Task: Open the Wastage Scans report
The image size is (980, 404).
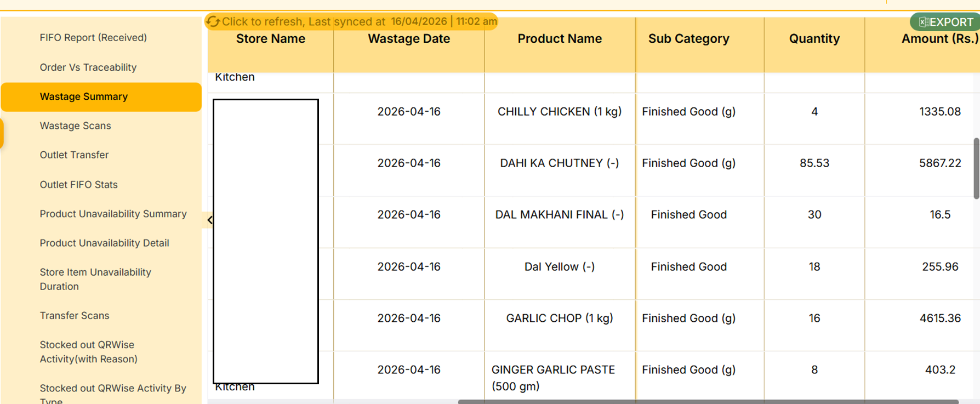Action: [x=76, y=126]
